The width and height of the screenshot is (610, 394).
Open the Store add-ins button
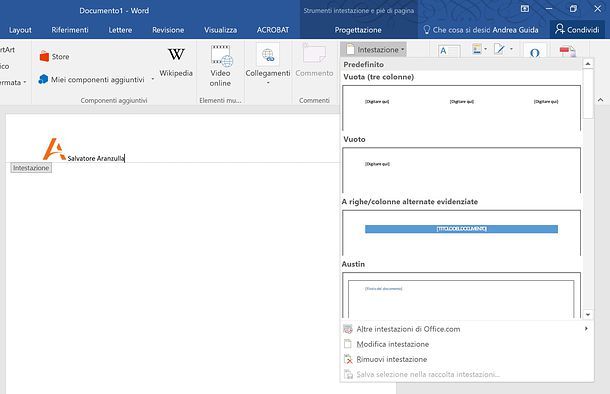[54, 57]
